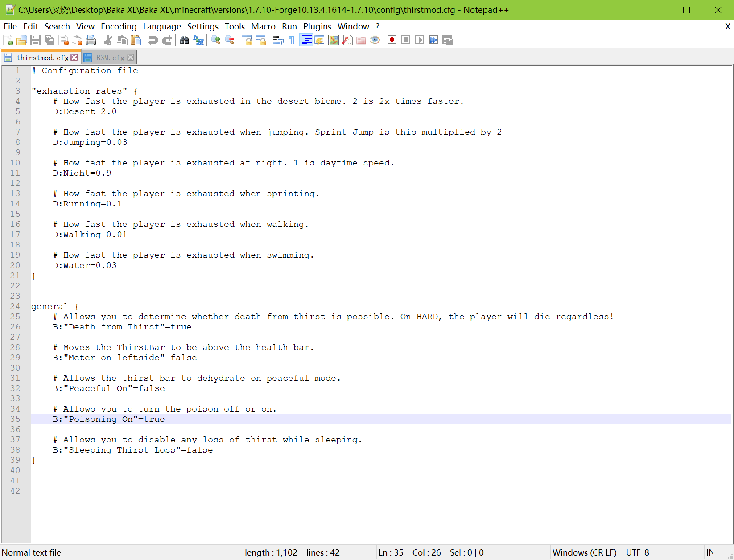Click the Cut scissors icon
The height and width of the screenshot is (560, 734).
[108, 41]
